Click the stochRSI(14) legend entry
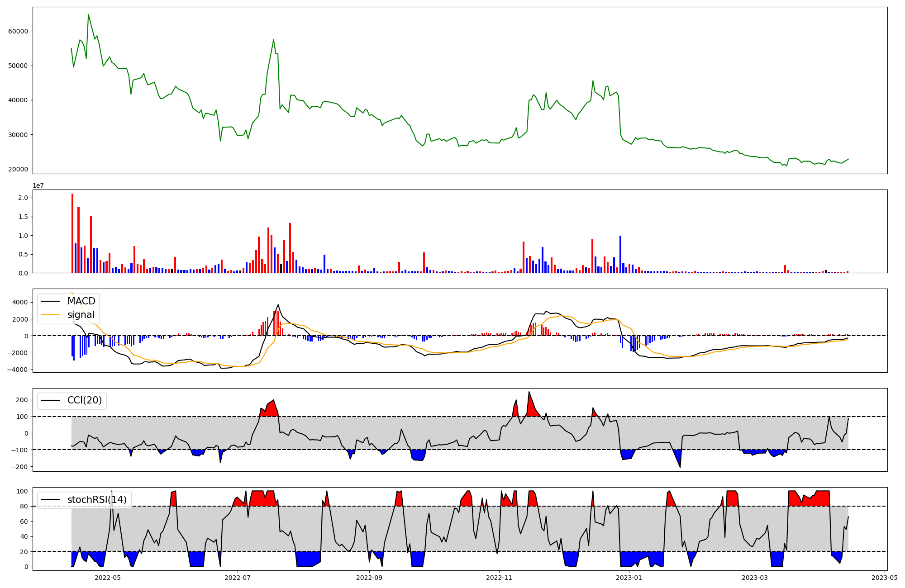Screen dimensions: 905x588 tap(97, 500)
